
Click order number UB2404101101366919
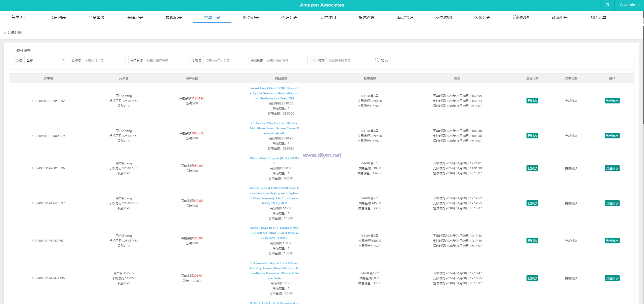[49, 136]
